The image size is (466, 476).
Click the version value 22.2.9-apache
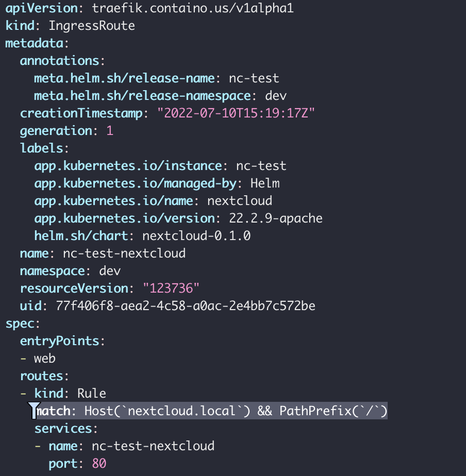coord(276,218)
